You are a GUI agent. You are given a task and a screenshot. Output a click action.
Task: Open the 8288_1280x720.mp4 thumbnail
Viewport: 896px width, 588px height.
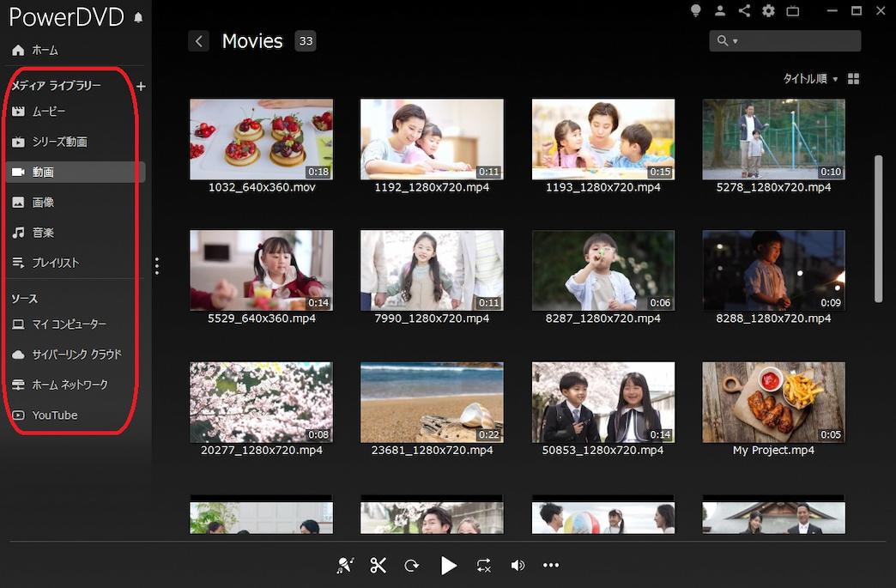coord(774,270)
